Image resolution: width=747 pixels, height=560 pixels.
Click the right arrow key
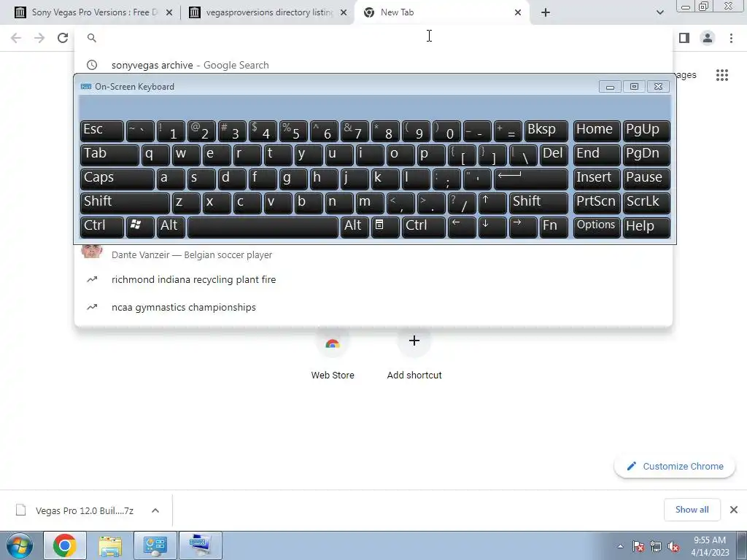tap(522, 227)
